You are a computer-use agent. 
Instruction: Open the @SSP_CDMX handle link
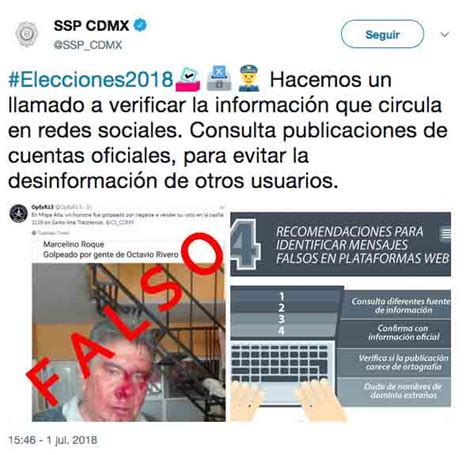[x=88, y=45]
